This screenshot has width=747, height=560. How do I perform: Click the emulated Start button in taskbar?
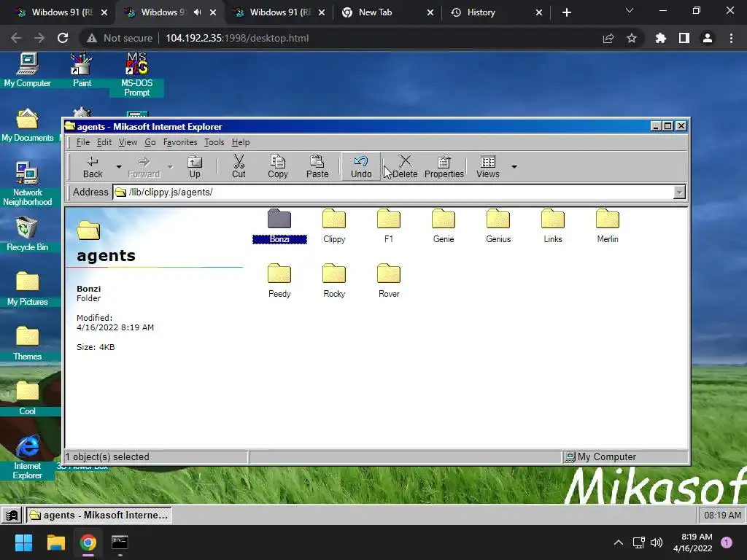[x=12, y=516]
